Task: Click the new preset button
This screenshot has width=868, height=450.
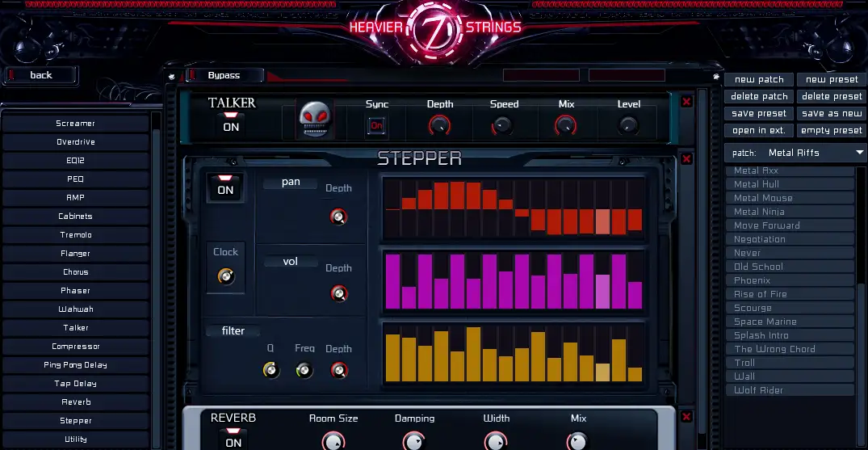Action: pos(832,79)
